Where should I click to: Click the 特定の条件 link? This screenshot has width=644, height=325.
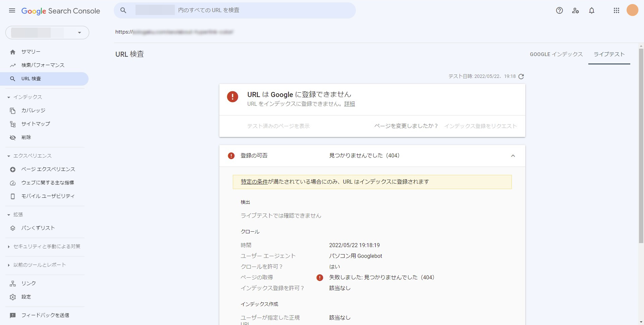tap(254, 182)
